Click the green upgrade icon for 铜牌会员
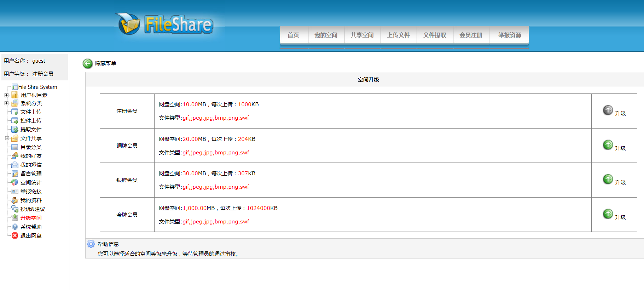 click(x=608, y=145)
